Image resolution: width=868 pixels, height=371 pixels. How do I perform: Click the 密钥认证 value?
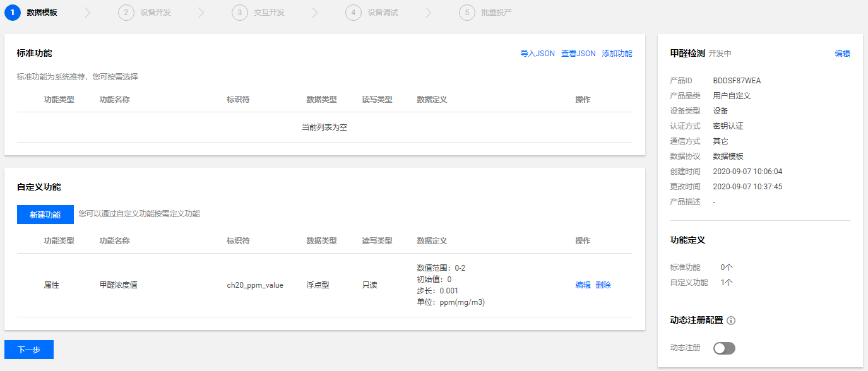(x=728, y=126)
